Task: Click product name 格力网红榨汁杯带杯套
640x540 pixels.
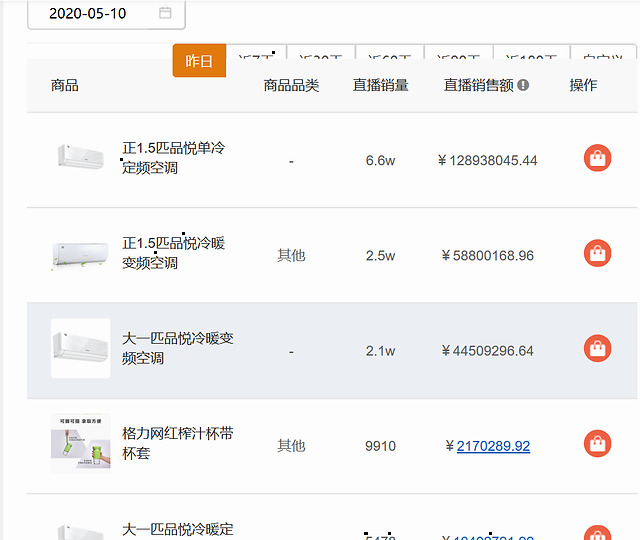Action: coord(177,443)
